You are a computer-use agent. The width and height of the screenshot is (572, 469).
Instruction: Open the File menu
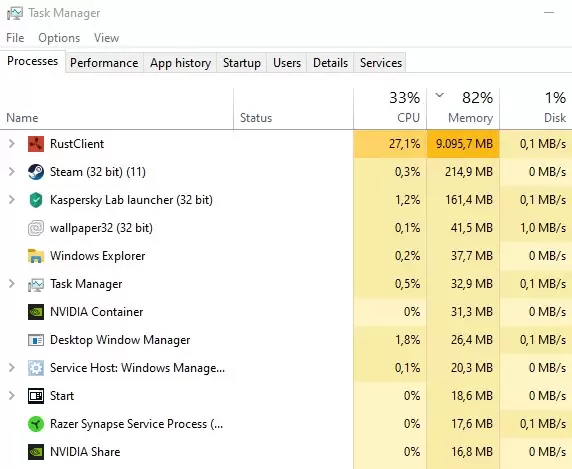[x=15, y=38]
